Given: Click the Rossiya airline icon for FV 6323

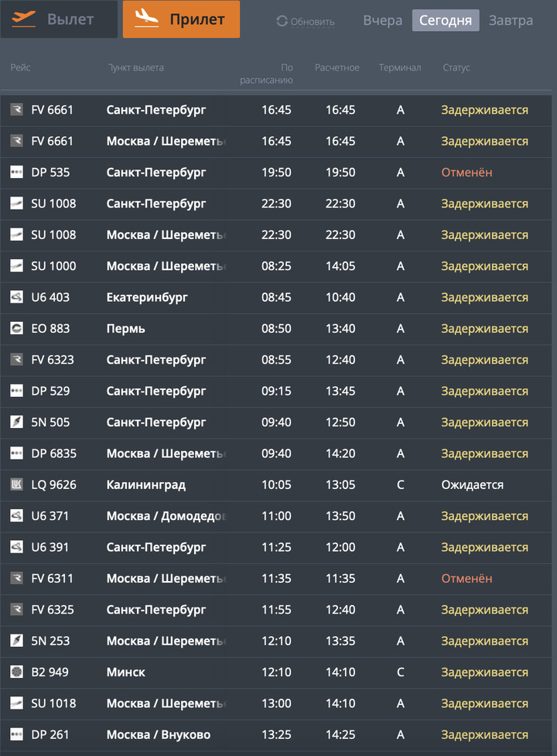Looking at the screenshot, I should click(16, 360).
